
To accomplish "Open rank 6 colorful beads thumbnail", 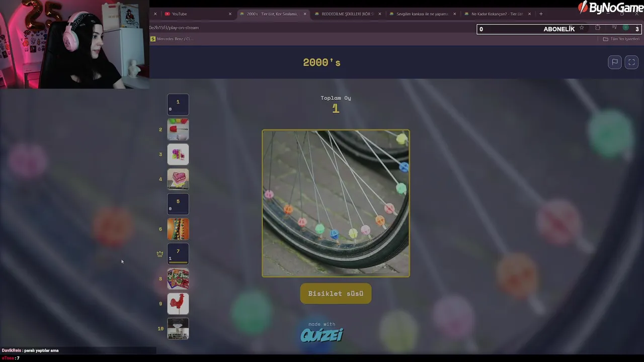I will click(x=178, y=229).
